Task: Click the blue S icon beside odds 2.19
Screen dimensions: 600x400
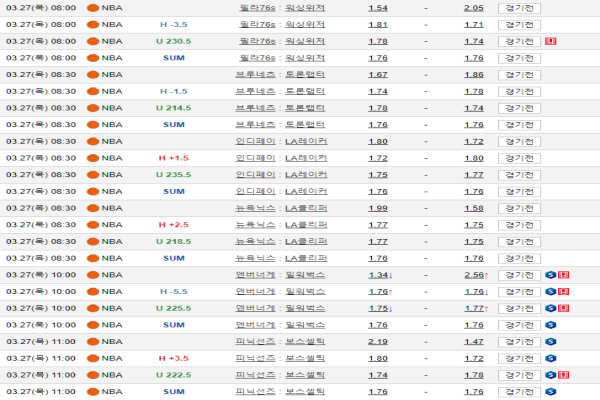Action: (x=551, y=341)
